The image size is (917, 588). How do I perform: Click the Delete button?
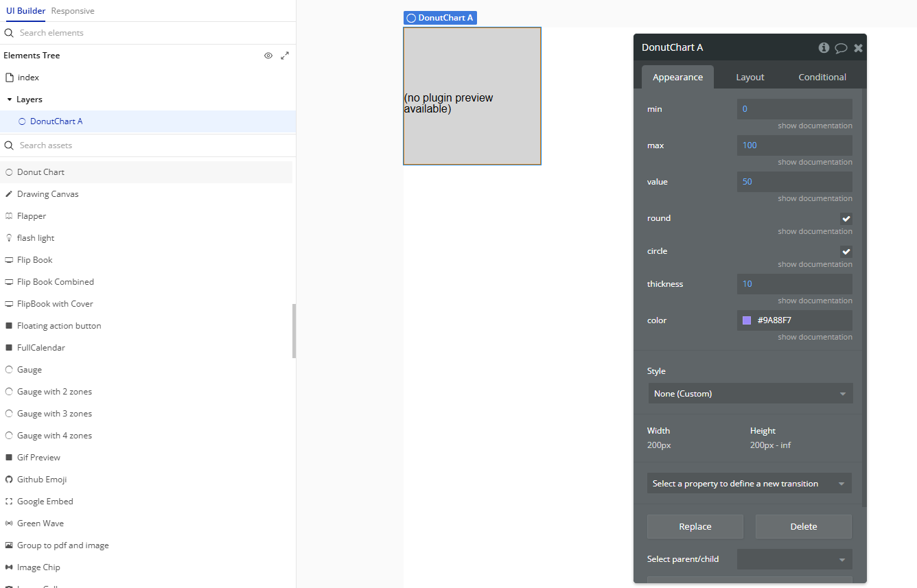point(804,527)
